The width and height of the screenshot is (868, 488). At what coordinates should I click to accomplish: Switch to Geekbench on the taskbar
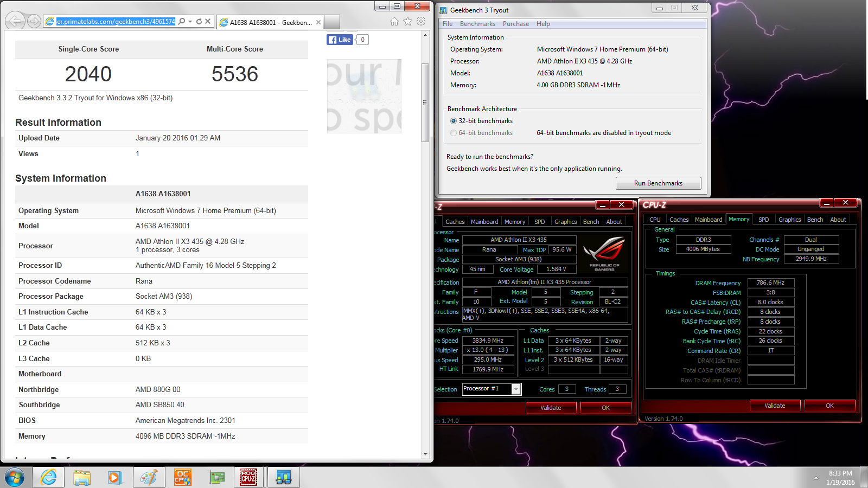click(284, 477)
